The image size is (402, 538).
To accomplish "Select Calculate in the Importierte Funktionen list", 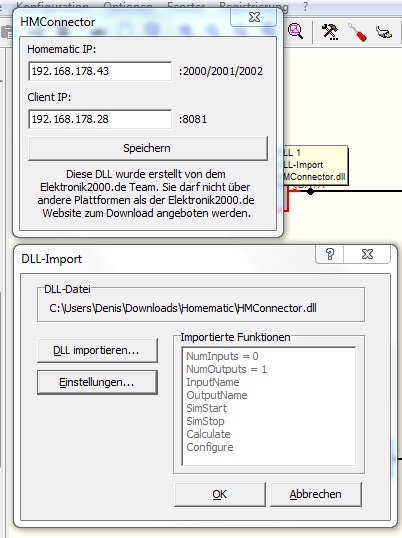I will [208, 434].
